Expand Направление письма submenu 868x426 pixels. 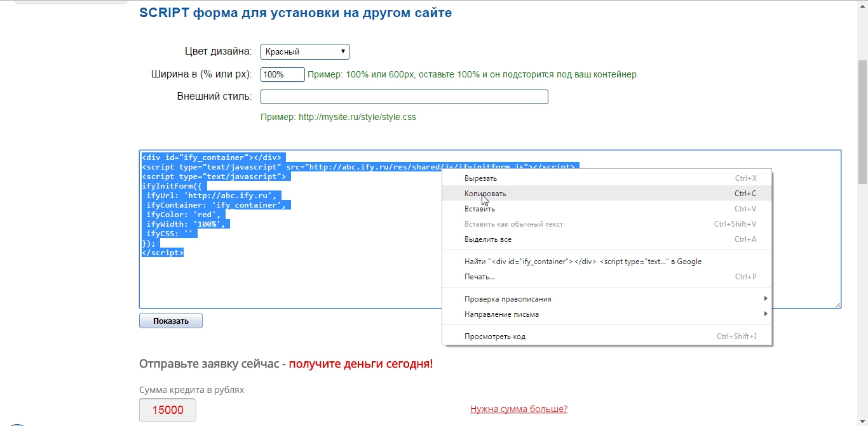point(607,314)
